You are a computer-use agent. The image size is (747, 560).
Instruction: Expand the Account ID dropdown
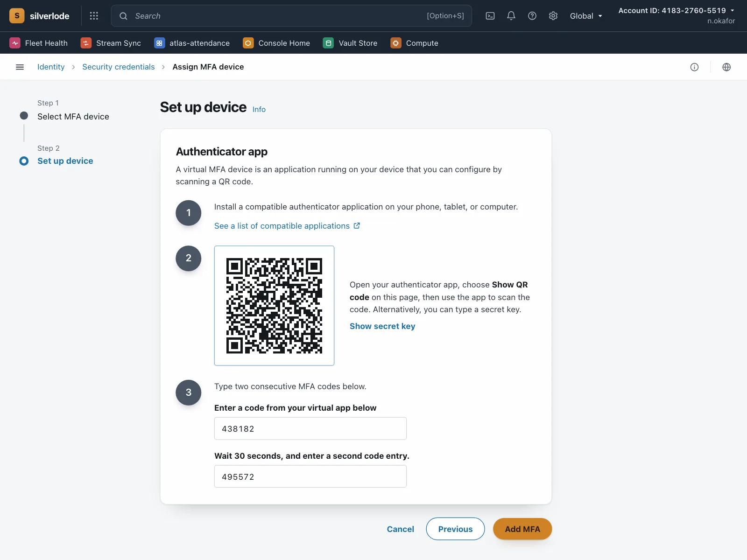[x=677, y=10]
